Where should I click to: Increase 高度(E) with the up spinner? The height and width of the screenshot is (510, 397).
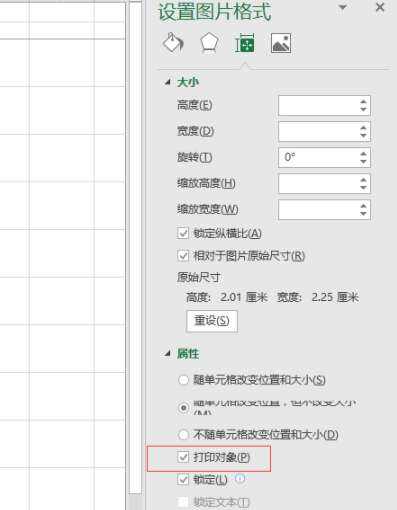tap(363, 102)
